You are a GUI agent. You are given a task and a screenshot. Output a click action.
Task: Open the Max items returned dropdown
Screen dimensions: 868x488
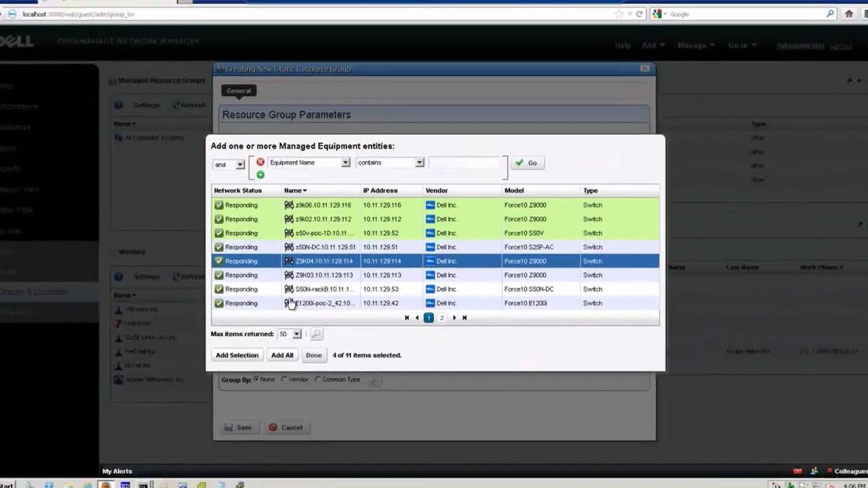[x=296, y=334]
